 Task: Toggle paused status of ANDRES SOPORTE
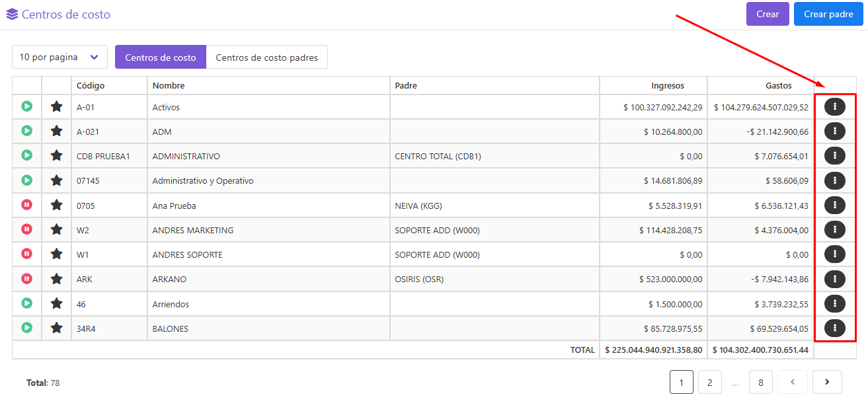coord(26,254)
